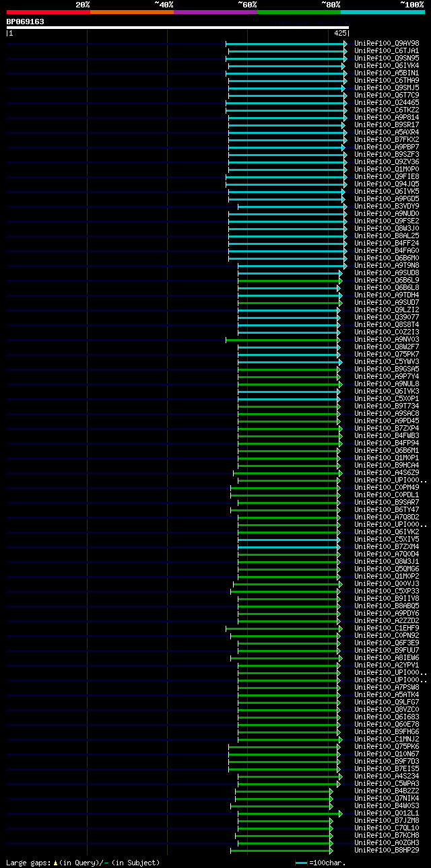
Task: Open hit UniRef100_Q94JQ5
Action: coord(387,184)
